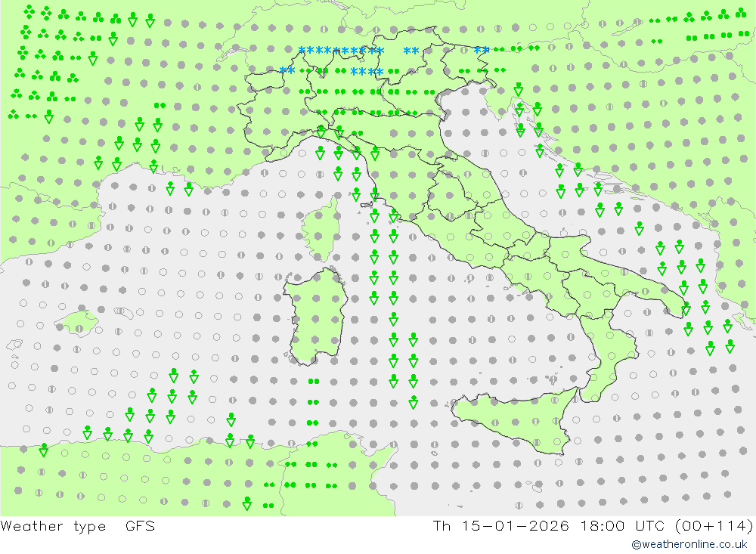Viewport: 756px width, 554px height.
Task: Click the island of Sicily on map
Action: 516,422
